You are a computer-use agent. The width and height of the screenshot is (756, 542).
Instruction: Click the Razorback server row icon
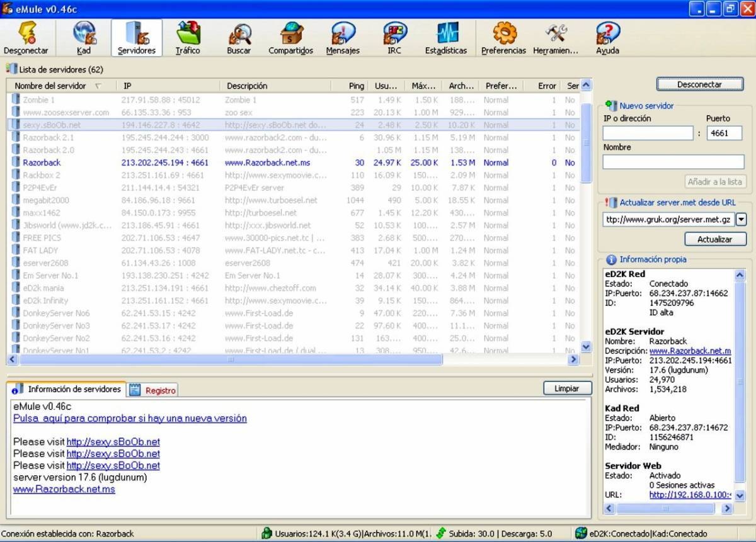16,162
